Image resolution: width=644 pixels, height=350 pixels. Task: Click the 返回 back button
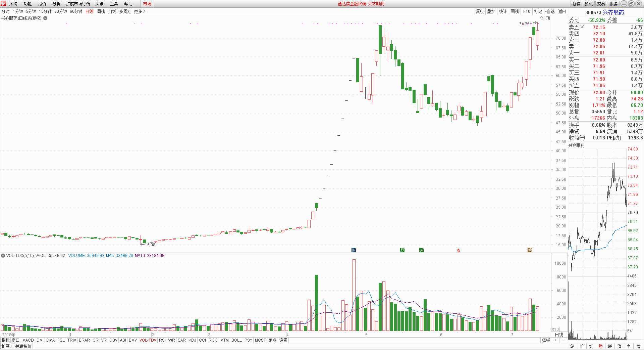(562, 11)
